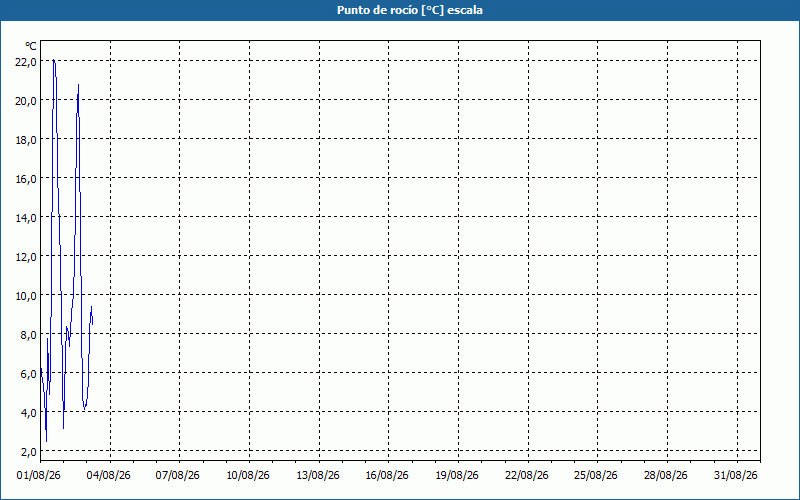Viewport: 800px width, 500px height.
Task: Click the end of the blue data line
Action: (x=92, y=323)
